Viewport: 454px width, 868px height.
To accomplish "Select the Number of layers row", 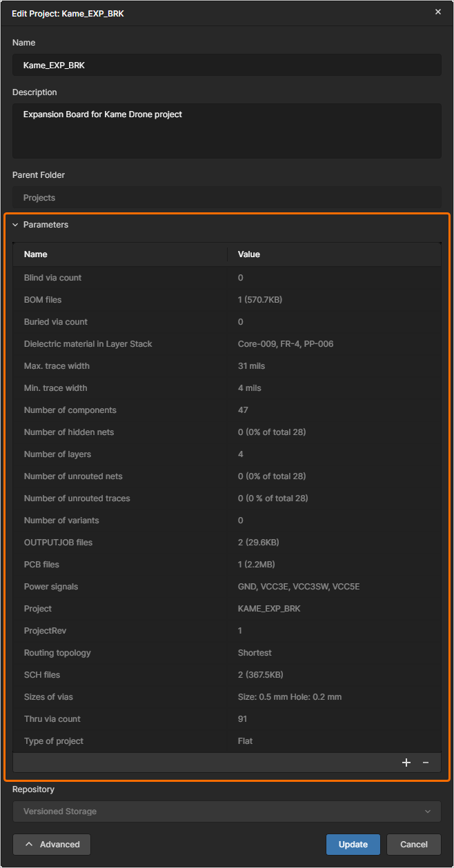I will [226, 454].
